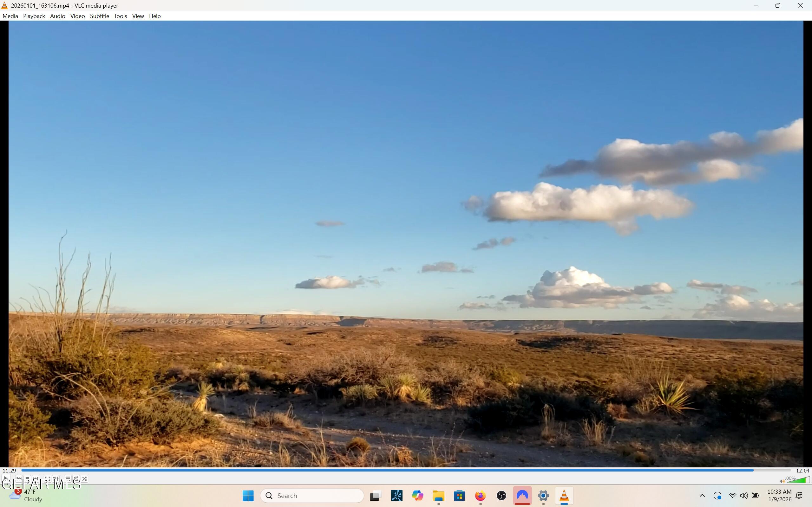Click the remaining time label 12:04
The image size is (812, 507).
(x=802, y=471)
